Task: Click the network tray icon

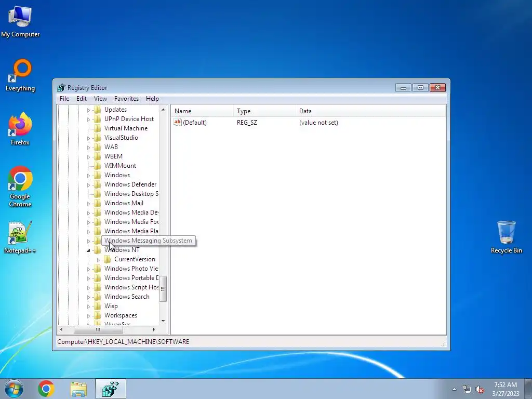Action: point(467,390)
